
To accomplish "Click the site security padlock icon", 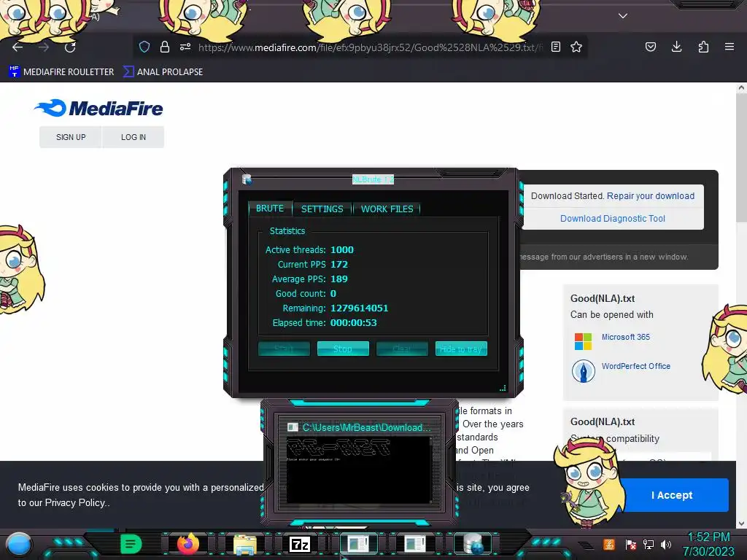I will 165,47.
